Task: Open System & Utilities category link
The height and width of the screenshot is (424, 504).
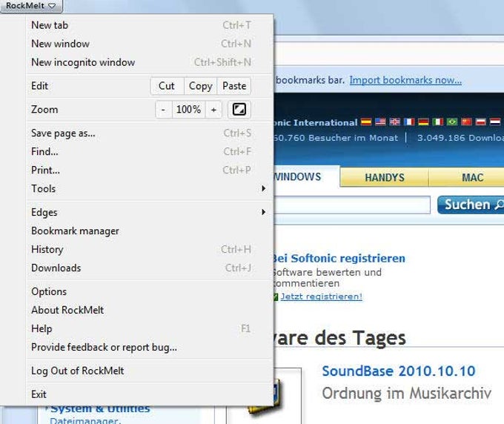Action: 100,409
